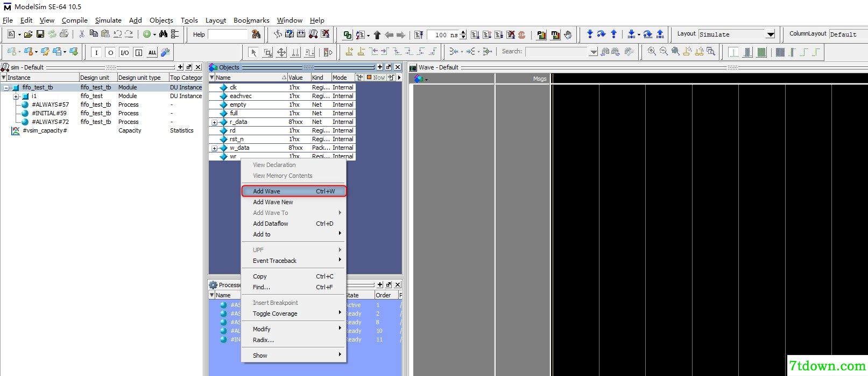Select the '#INITIAL#59' process row

[x=102, y=113]
